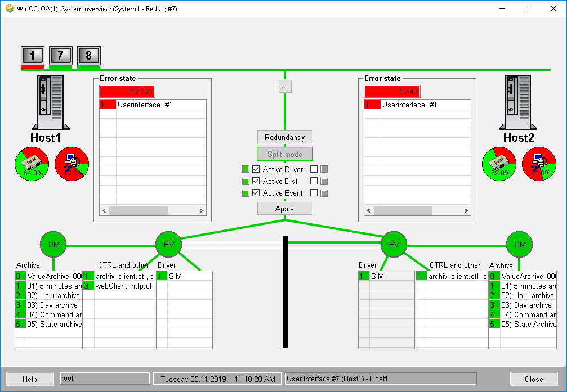Click the monitor icon numbered 8
This screenshot has height=392, width=567.
coord(88,55)
